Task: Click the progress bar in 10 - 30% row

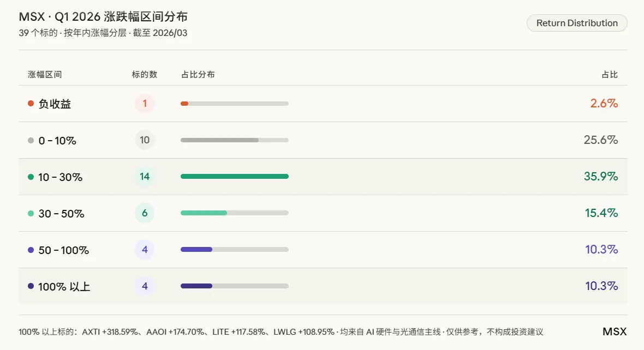Action: [x=234, y=177]
